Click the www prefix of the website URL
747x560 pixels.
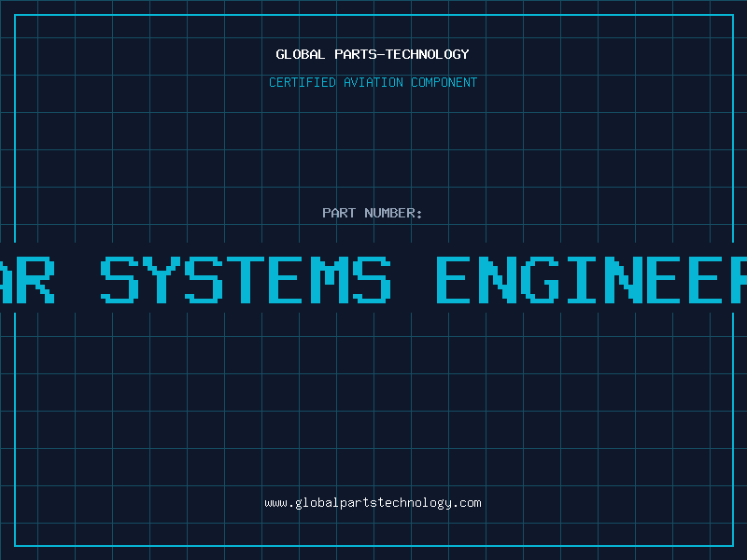[x=275, y=503]
